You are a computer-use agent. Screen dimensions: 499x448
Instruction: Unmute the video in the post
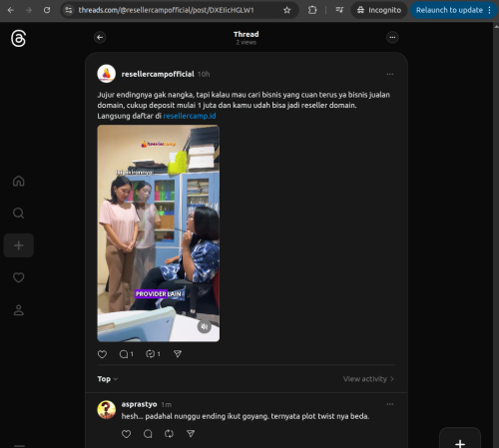pyautogui.click(x=205, y=326)
